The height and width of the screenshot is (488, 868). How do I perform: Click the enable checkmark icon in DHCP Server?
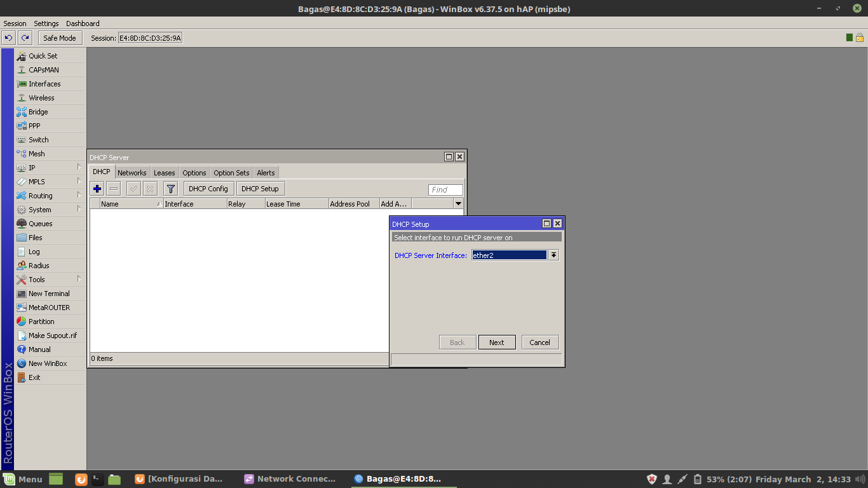pos(133,189)
